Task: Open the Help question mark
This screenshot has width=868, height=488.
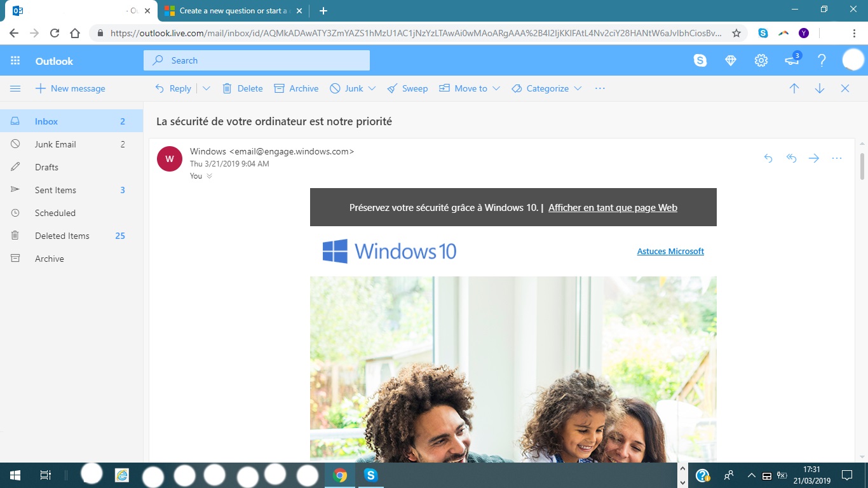Action: [x=822, y=60]
